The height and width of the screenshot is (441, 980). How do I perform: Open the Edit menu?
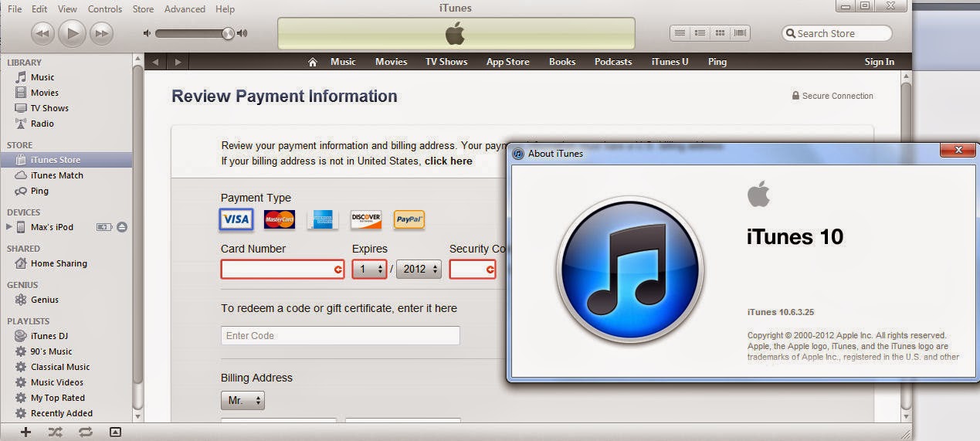(39, 9)
